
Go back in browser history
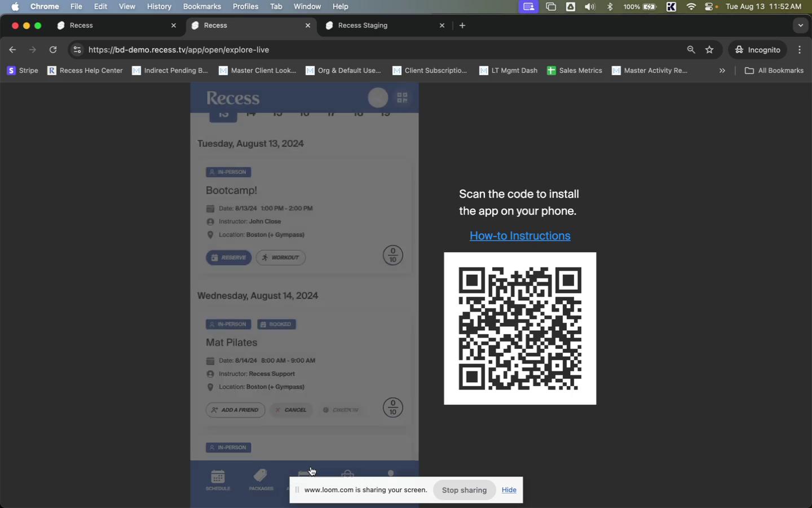(x=12, y=50)
